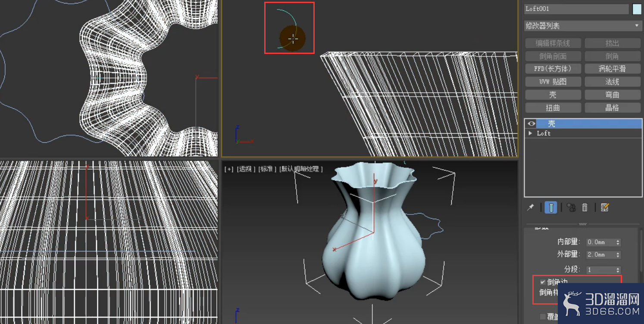The width and height of the screenshot is (644, 324).
Task: Click the rollout divider grip handle
Action: pyautogui.click(x=583, y=224)
